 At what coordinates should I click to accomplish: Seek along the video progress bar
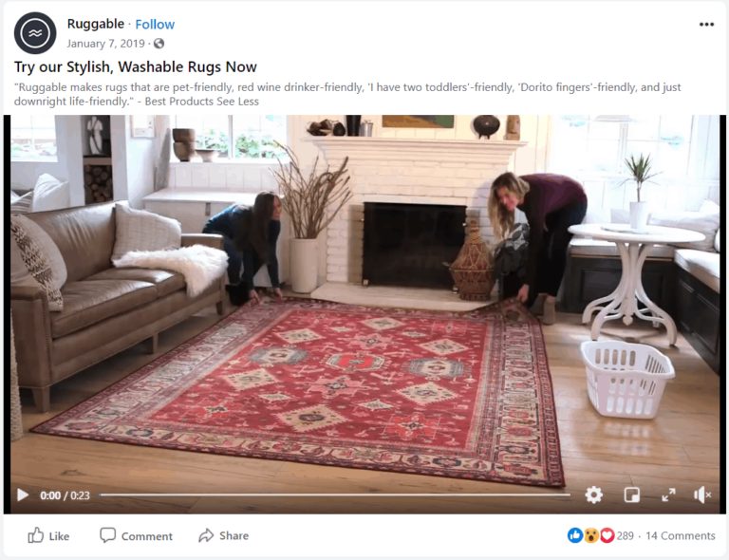(335, 495)
